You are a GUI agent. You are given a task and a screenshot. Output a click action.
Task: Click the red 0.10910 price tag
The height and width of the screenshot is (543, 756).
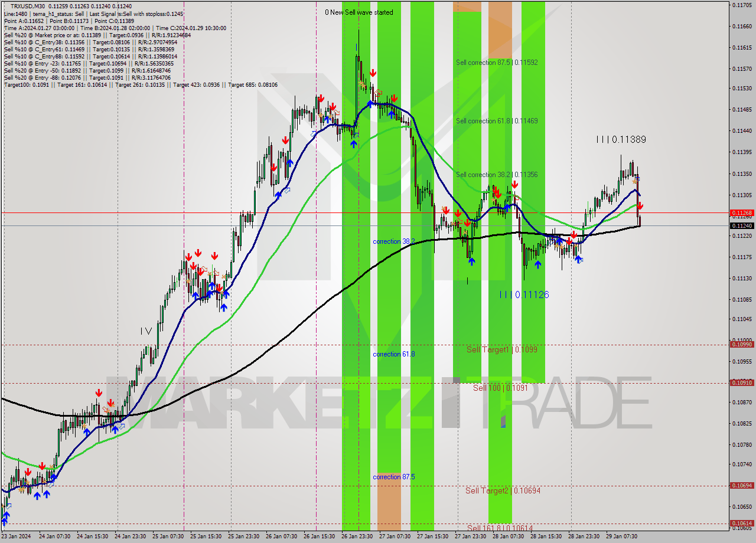(x=741, y=383)
